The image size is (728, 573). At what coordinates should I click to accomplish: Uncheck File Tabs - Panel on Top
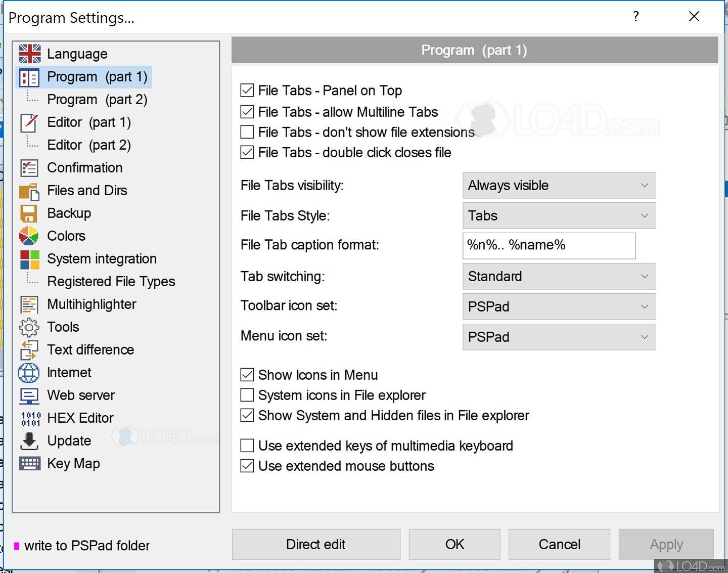(247, 90)
